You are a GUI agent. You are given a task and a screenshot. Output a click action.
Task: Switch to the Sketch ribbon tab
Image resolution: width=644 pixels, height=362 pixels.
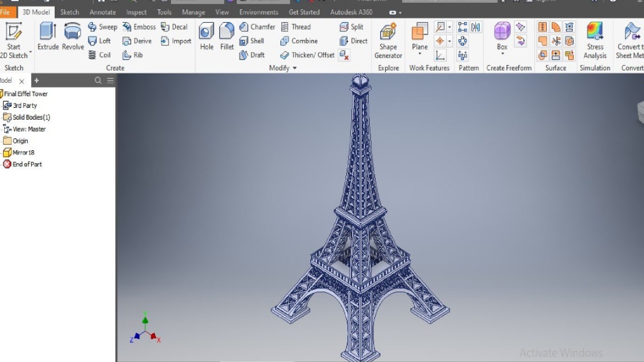tap(69, 12)
